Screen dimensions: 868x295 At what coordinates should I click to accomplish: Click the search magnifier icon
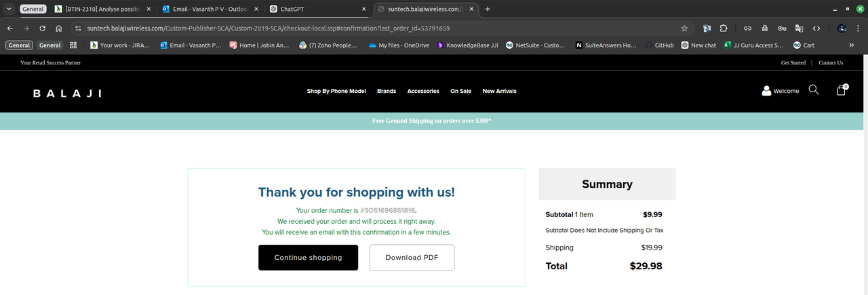(814, 90)
